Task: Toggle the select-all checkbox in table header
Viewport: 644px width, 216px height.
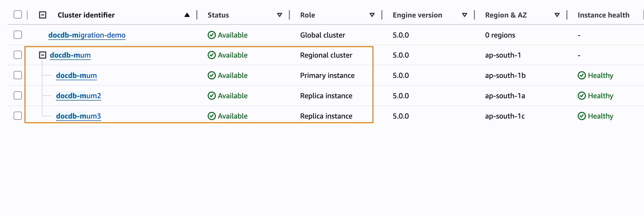Action: [x=18, y=15]
